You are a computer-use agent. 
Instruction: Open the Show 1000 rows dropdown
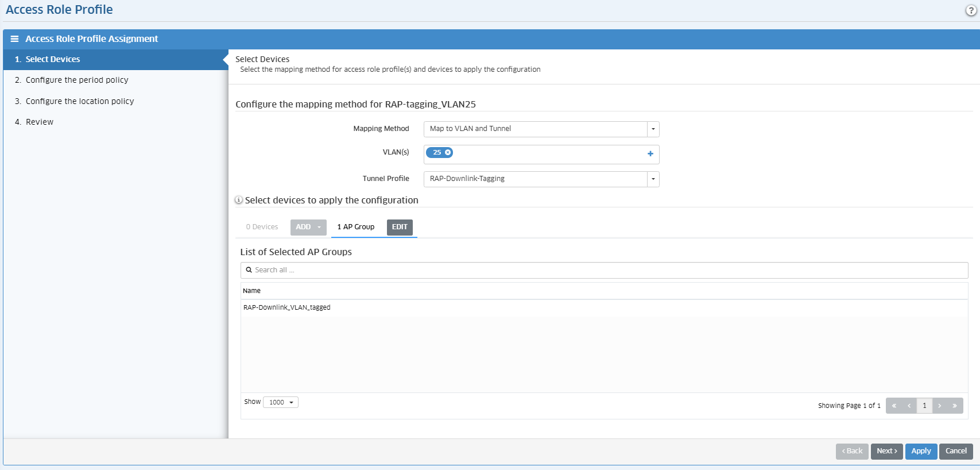(281, 402)
